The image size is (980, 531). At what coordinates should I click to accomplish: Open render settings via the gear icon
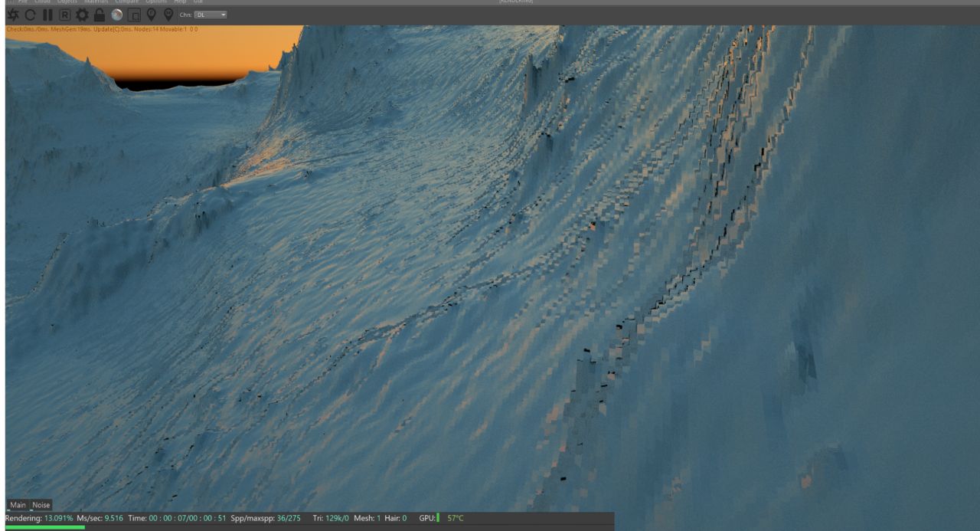(x=82, y=15)
